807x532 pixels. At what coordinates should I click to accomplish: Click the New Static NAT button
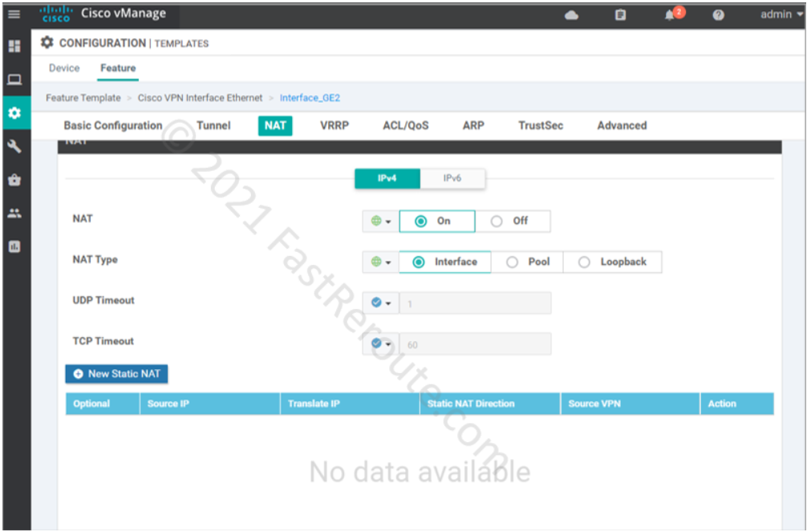[116, 374]
